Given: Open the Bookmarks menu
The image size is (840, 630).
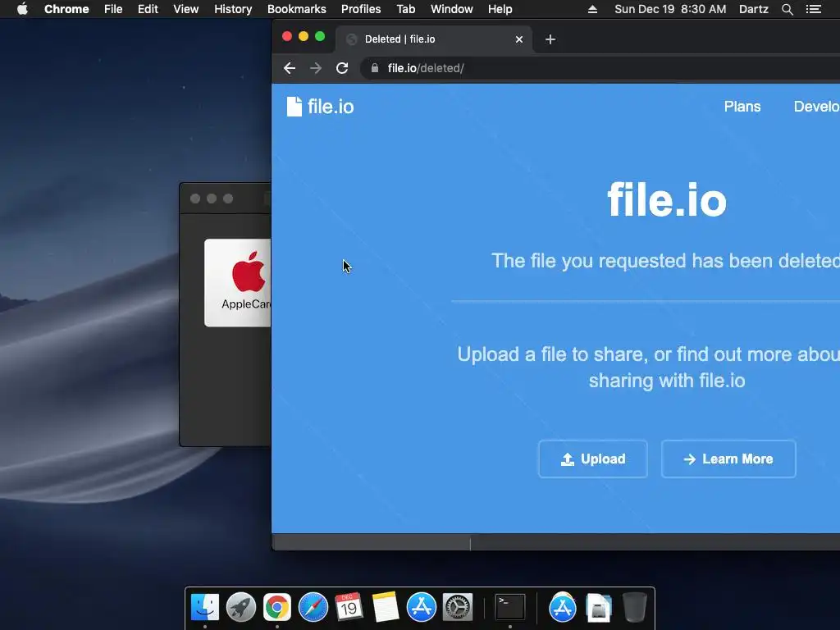Looking at the screenshot, I should click(296, 9).
